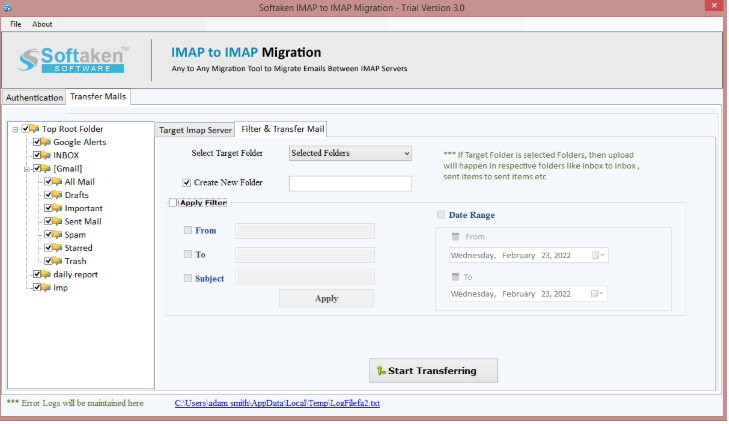Click the [Gmail] folder icon
The height and width of the screenshot is (424, 729).
point(46,168)
